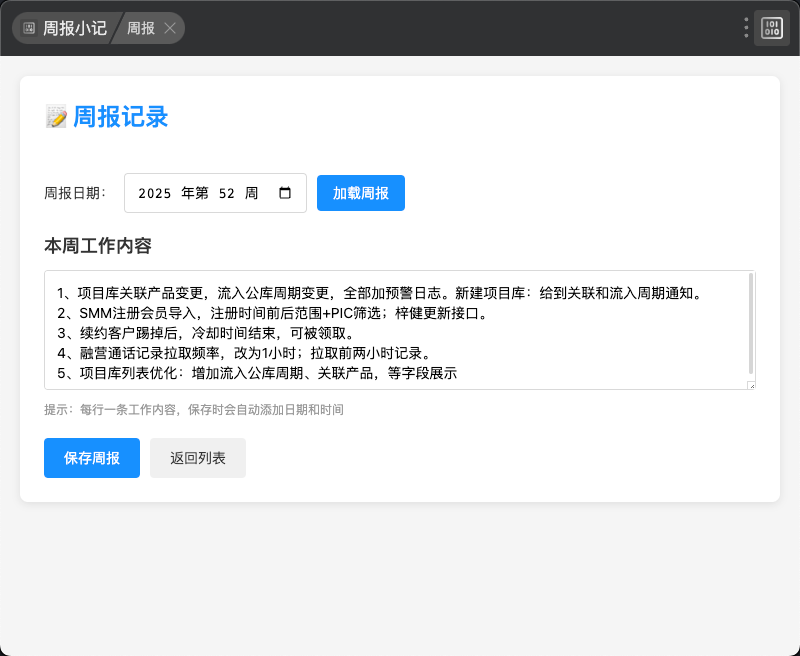Select the week number 52 segment

click(226, 193)
